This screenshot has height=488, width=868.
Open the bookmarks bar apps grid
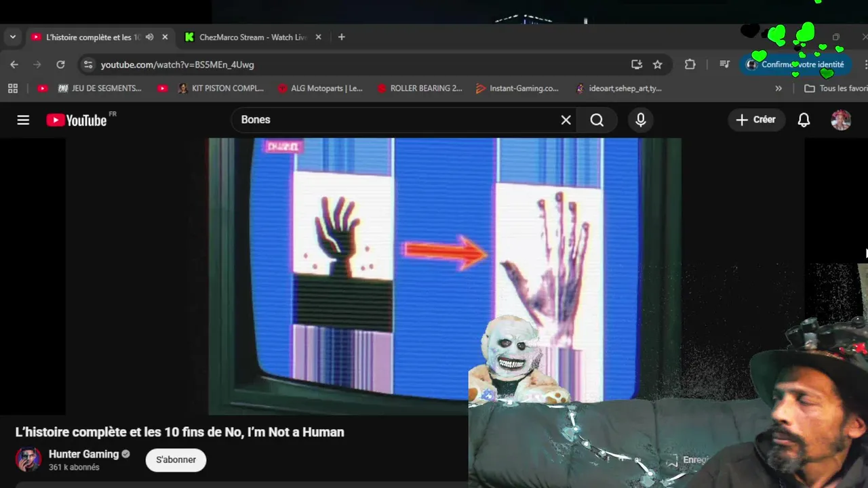tap(12, 88)
